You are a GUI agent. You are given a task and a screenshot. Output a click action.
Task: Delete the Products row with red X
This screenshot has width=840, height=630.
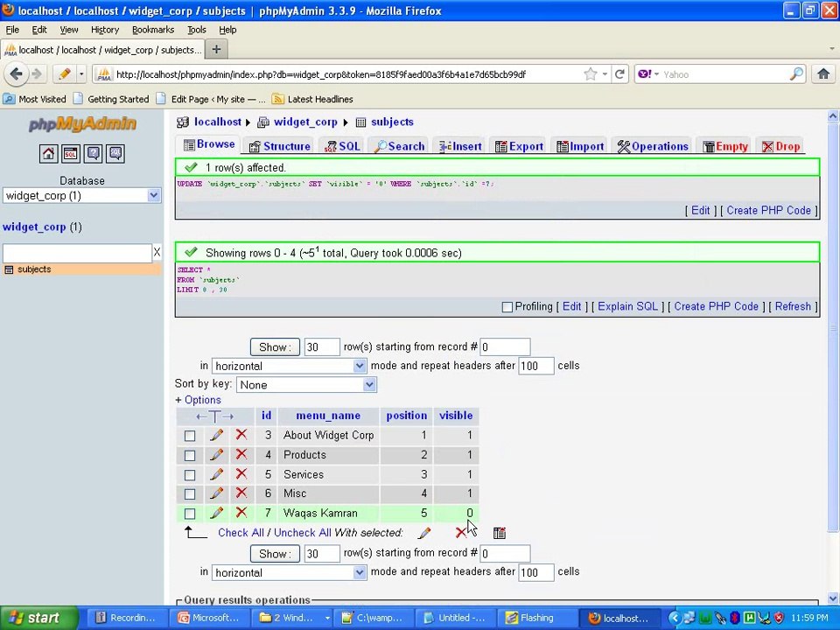[x=241, y=454]
